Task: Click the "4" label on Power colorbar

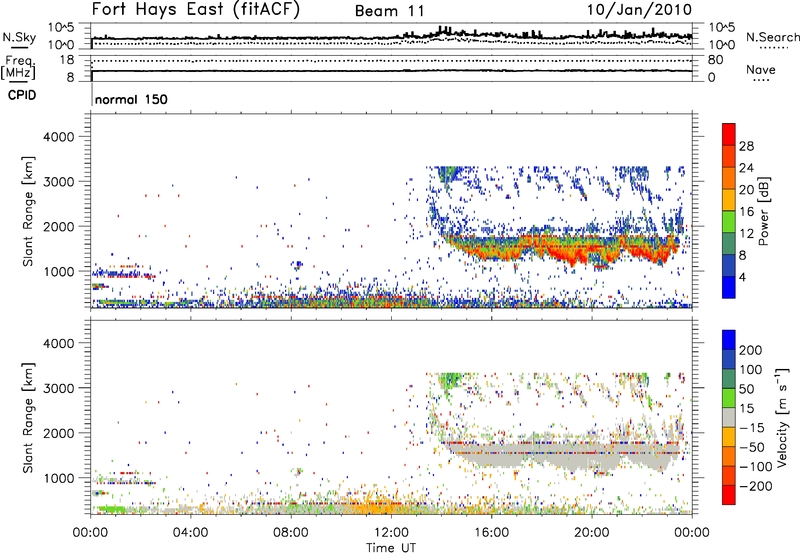Action: click(742, 277)
